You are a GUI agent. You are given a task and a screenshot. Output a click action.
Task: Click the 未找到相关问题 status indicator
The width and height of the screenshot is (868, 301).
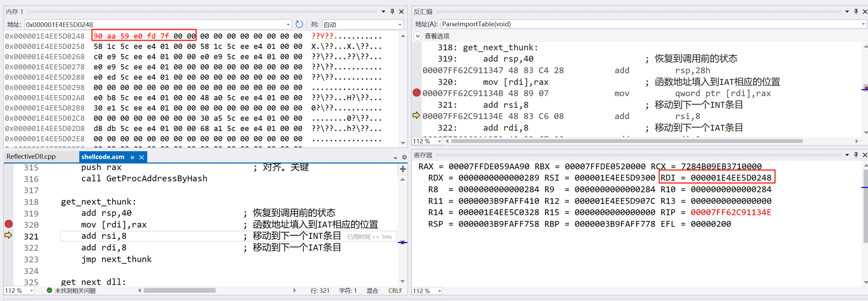(x=71, y=291)
